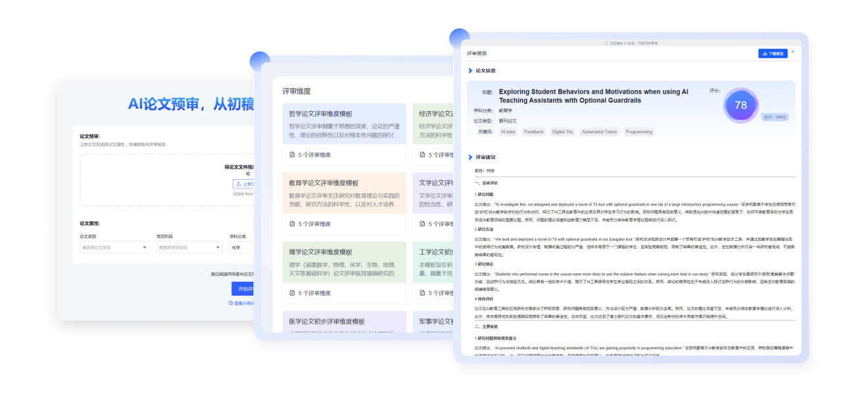868x395 pixels.
Task: Click the 教育学 subject value in the report
Action: (x=505, y=111)
